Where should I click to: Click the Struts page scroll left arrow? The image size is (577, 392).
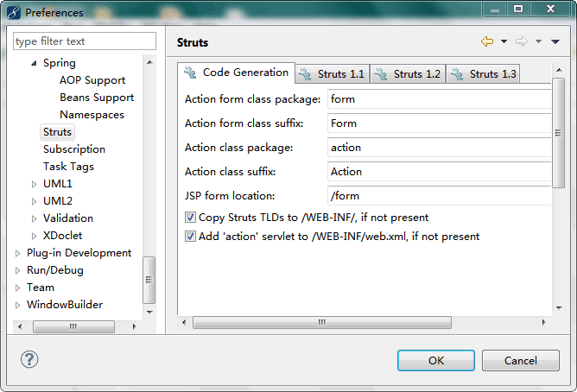(184, 323)
